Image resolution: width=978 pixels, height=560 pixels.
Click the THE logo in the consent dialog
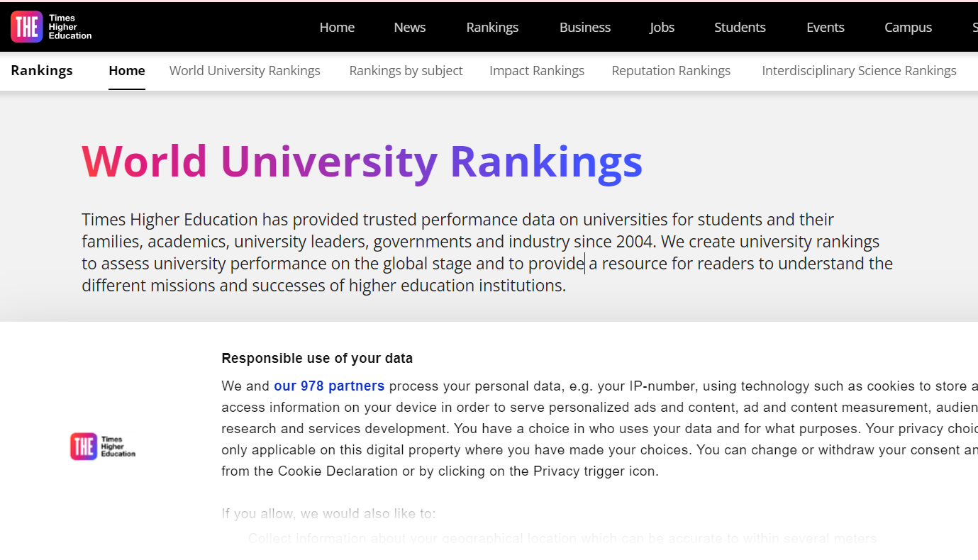(103, 447)
